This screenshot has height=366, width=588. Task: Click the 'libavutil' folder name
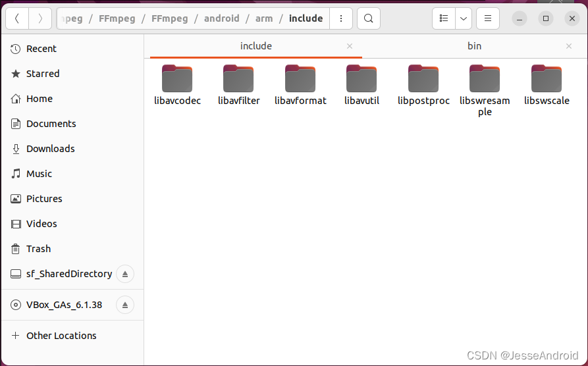pyautogui.click(x=362, y=101)
